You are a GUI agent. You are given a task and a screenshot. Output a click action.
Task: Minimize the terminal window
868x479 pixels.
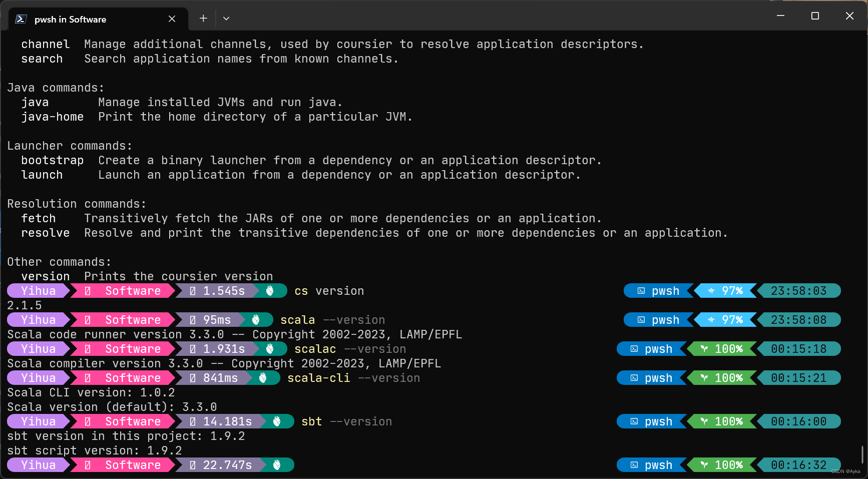click(780, 16)
